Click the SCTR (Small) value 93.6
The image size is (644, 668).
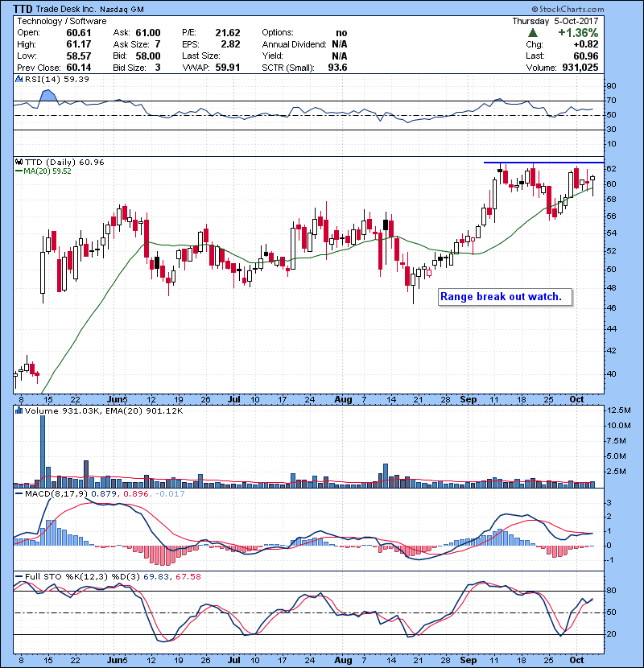point(337,68)
